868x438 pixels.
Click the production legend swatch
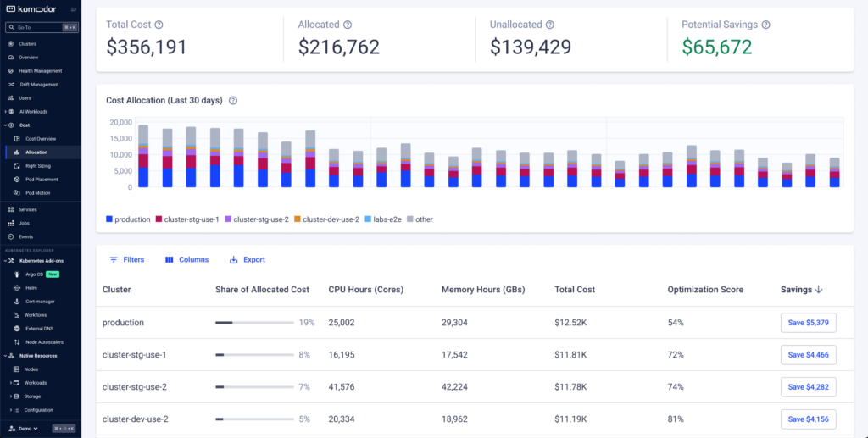tap(109, 219)
